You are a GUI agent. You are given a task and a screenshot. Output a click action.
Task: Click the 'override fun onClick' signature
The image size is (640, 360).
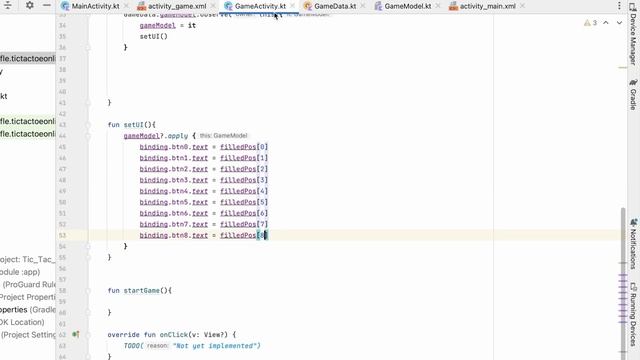[172, 335]
